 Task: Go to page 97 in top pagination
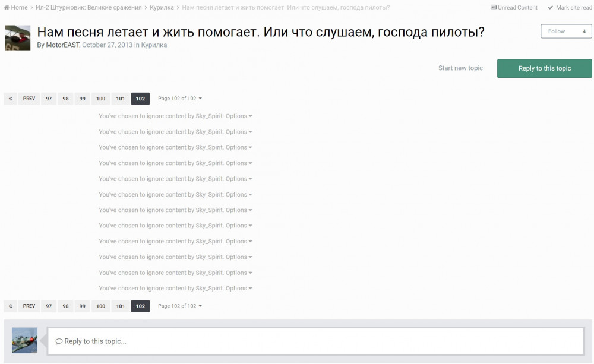pyautogui.click(x=49, y=99)
